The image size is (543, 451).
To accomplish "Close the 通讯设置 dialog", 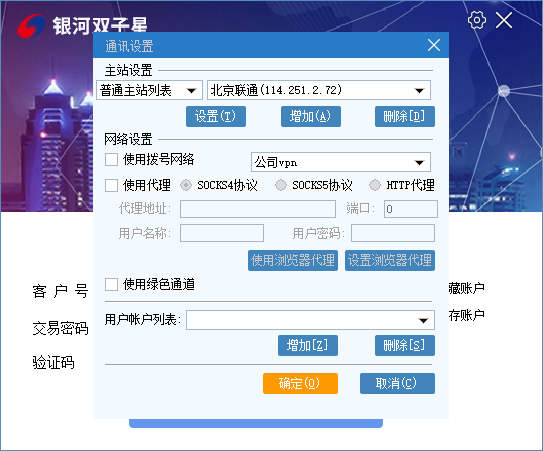I will pyautogui.click(x=434, y=45).
